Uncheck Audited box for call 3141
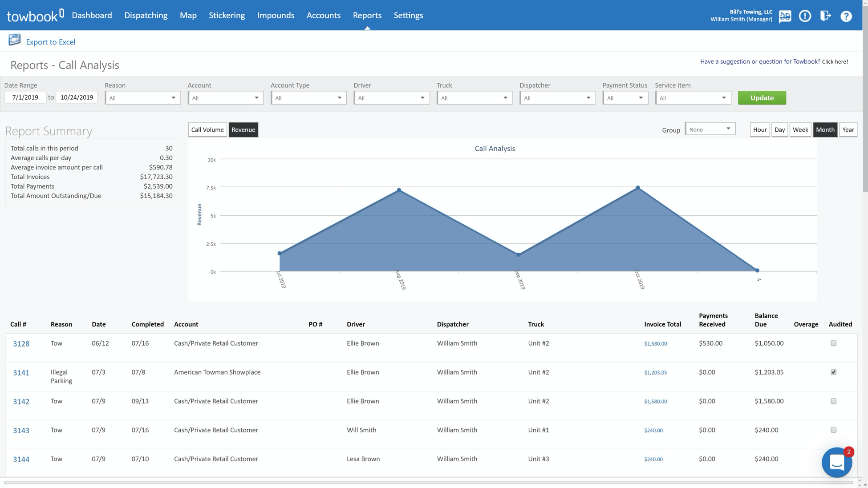 833,372
